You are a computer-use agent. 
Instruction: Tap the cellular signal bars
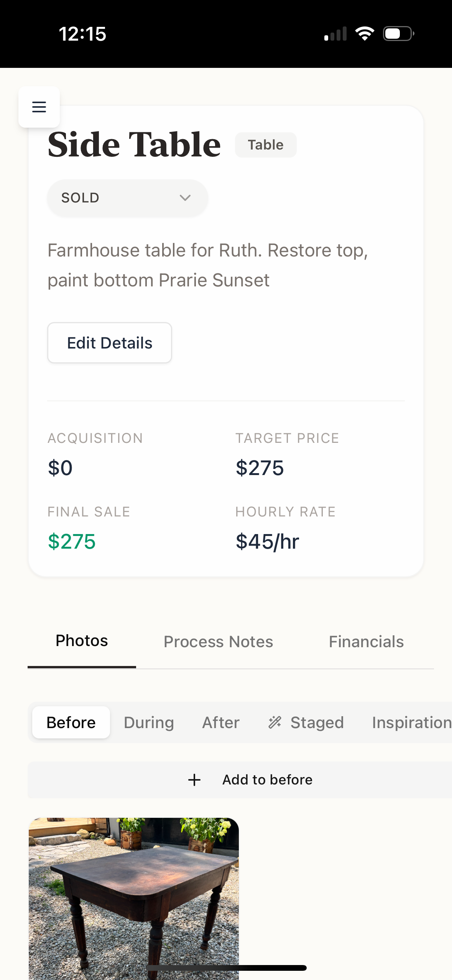coord(335,34)
